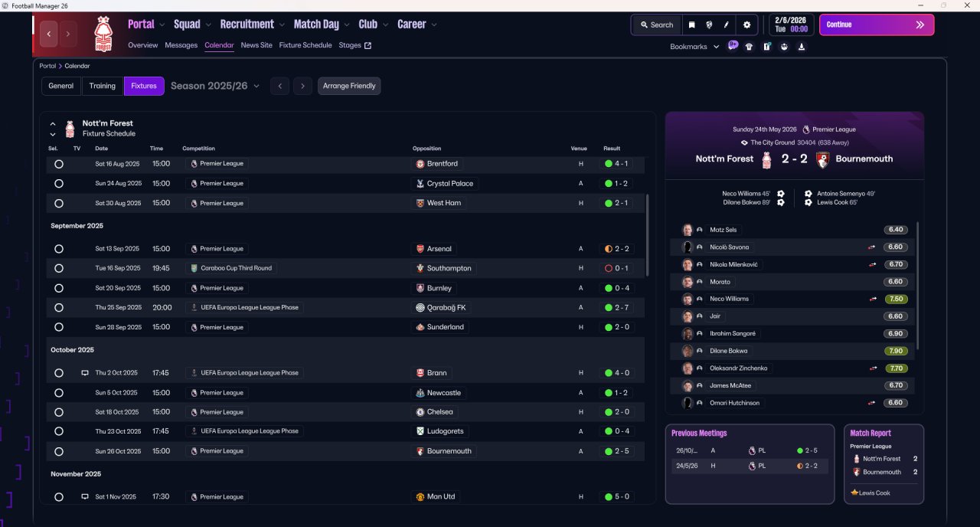
Task: Click the shirt icon next to Bookmarks
Action: (x=749, y=47)
